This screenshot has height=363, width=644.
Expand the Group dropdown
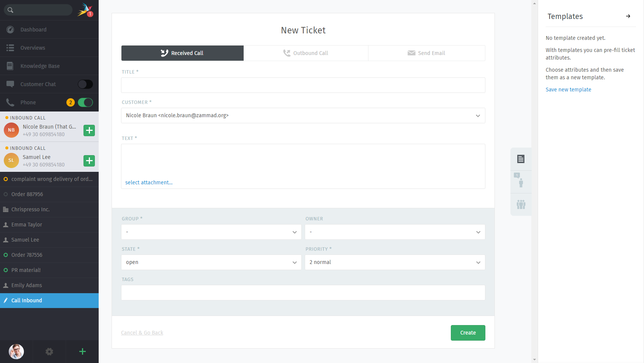211,232
